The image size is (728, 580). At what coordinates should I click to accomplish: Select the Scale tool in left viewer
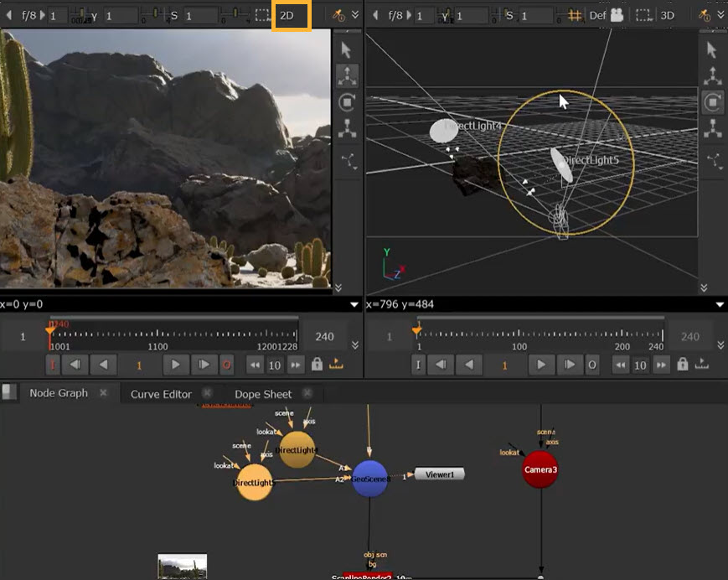point(347,129)
